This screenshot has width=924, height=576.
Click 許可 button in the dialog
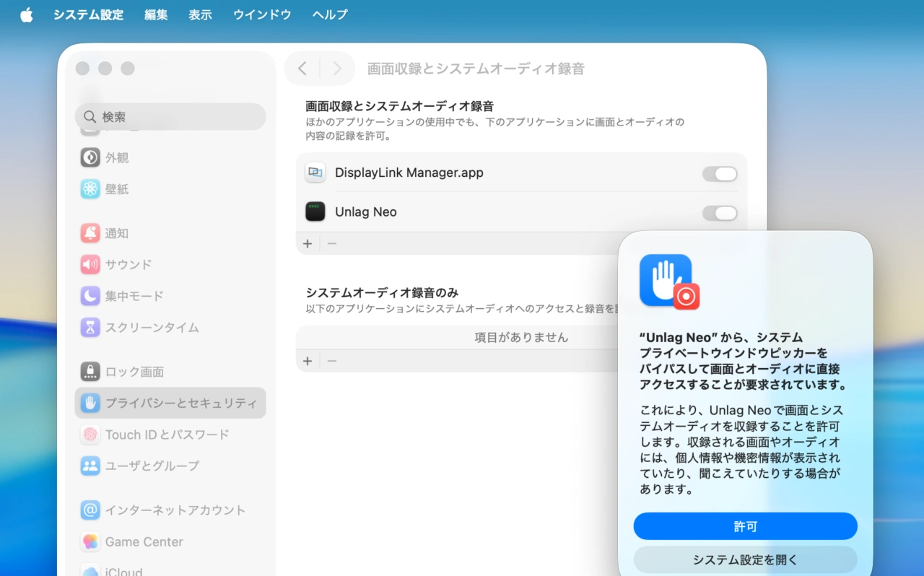click(x=746, y=526)
